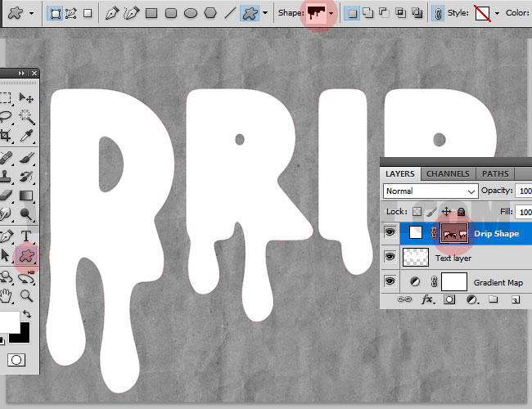Click the Add layer style fx icon

pos(427,299)
